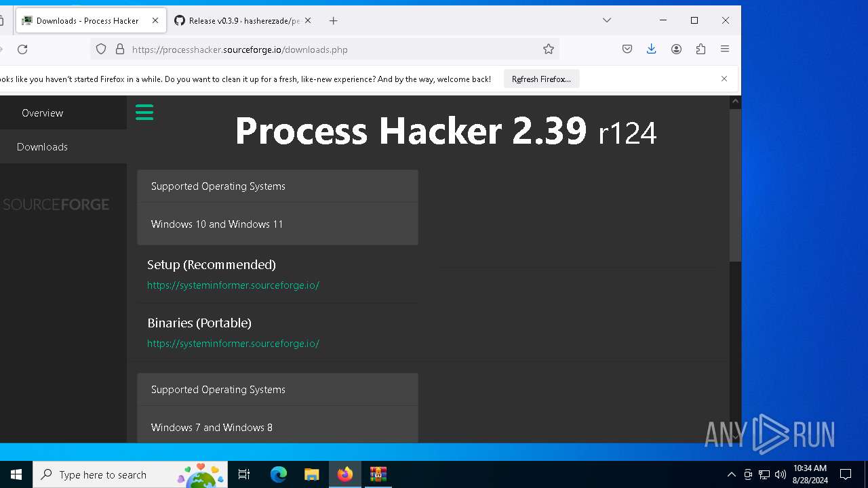
Task: Toggle the green hamburger sidebar menu
Action: [x=144, y=113]
